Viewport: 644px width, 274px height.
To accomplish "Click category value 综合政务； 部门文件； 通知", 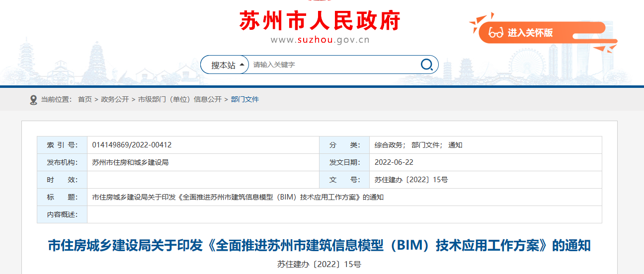I will 418,145.
